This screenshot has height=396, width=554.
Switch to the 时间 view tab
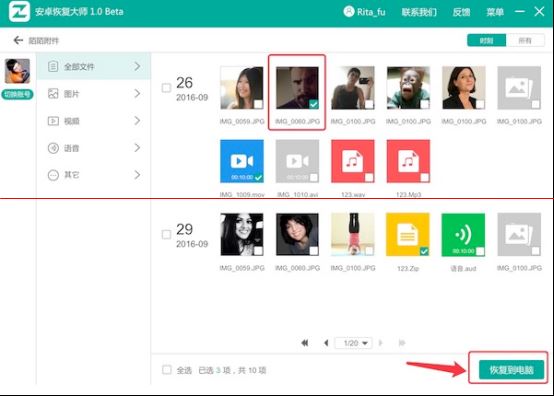point(487,41)
